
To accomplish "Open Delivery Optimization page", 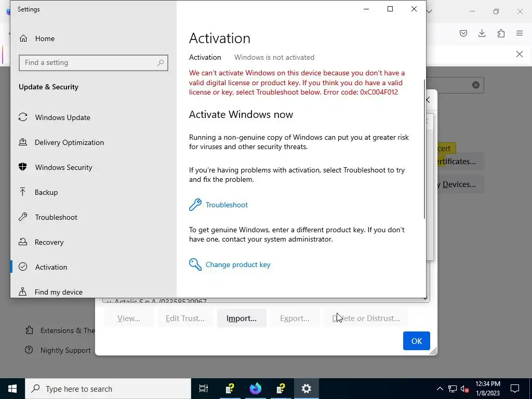I will tap(69, 142).
